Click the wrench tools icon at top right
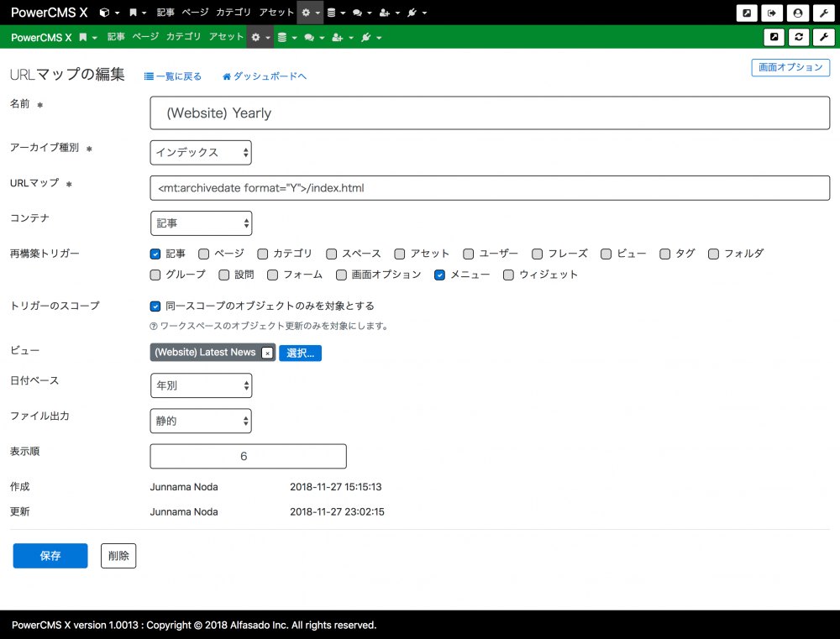 tap(823, 12)
